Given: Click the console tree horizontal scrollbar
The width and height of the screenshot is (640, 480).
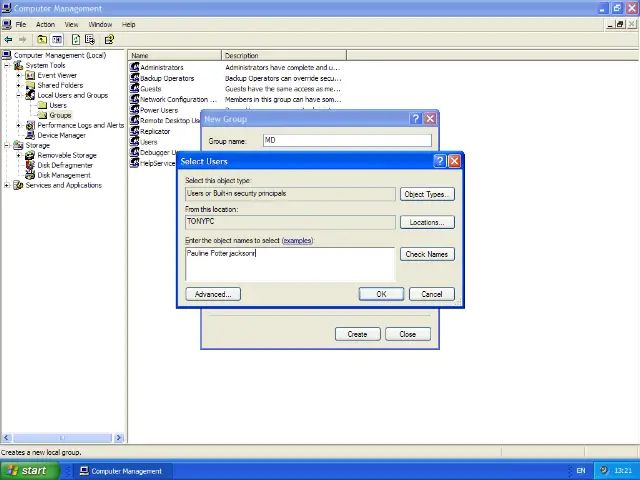Looking at the screenshot, I should 62,437.
